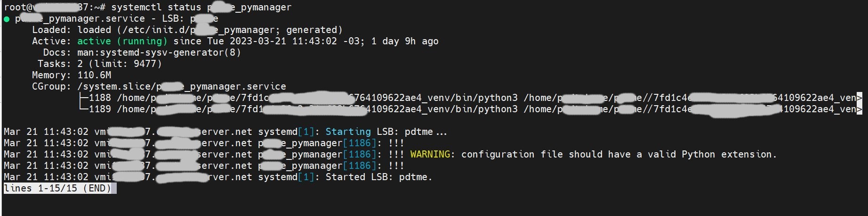The height and width of the screenshot is (216, 868).
Task: Click the truncation arrow on the 1189 process line
Action: (x=860, y=109)
